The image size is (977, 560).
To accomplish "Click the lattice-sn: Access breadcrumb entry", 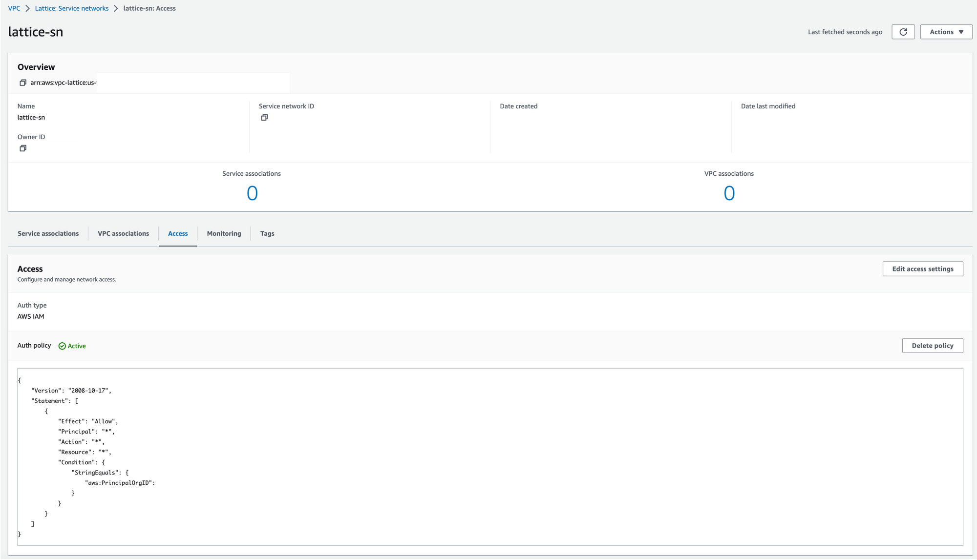I will [x=149, y=8].
